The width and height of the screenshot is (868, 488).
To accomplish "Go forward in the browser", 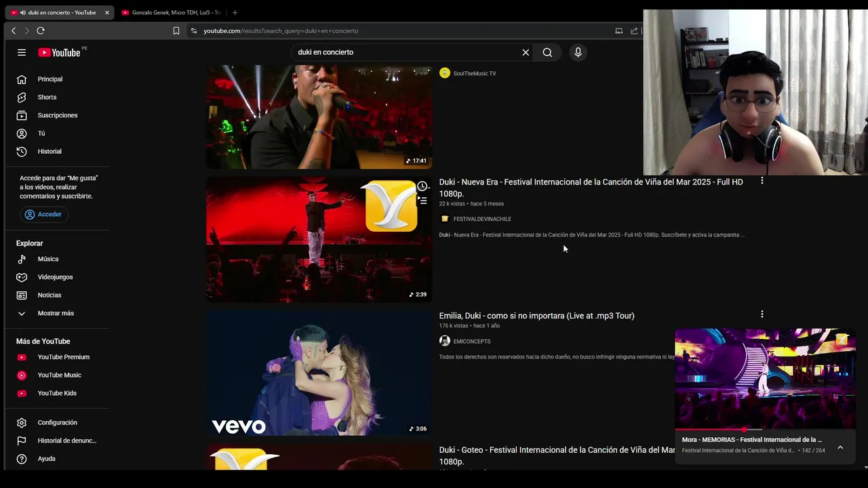I will pyautogui.click(x=27, y=30).
